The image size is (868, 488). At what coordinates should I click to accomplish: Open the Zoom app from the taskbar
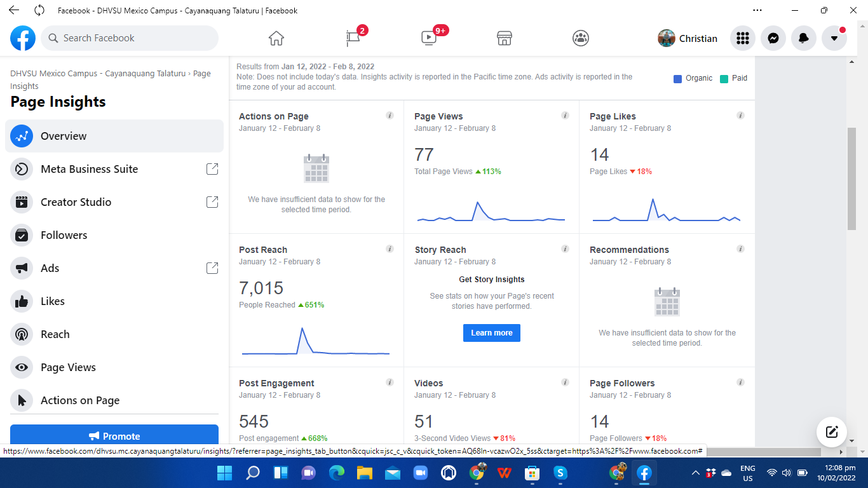pyautogui.click(x=420, y=473)
